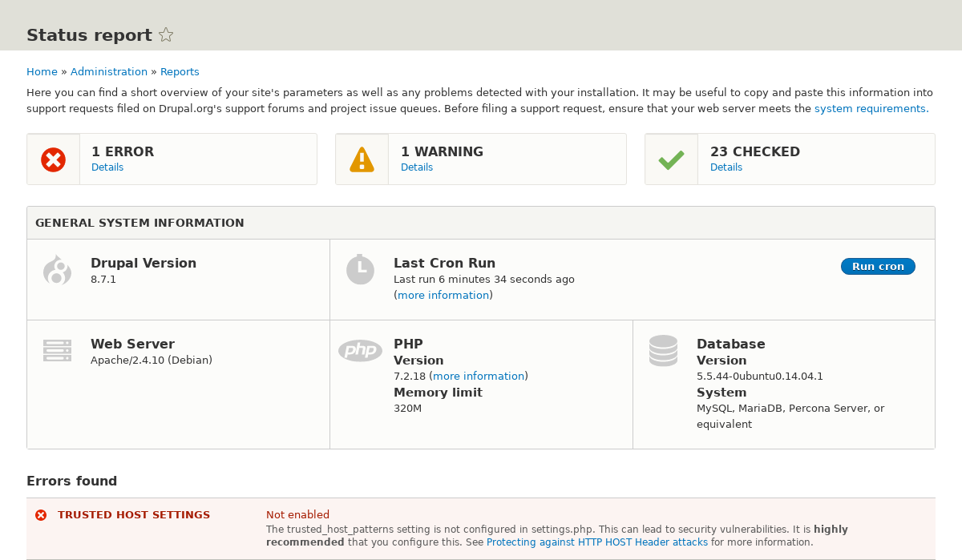Click the Run cron button
Image resolution: width=962 pixels, height=560 pixels.
(878, 266)
